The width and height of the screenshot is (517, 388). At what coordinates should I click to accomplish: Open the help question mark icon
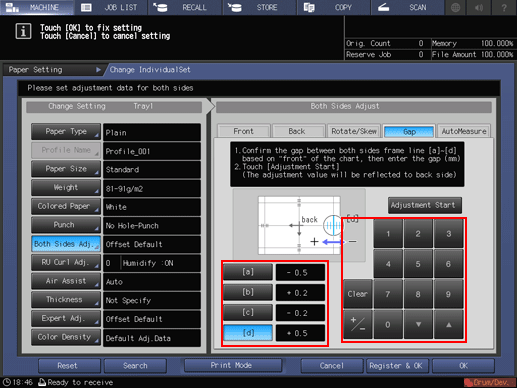tap(504, 7)
